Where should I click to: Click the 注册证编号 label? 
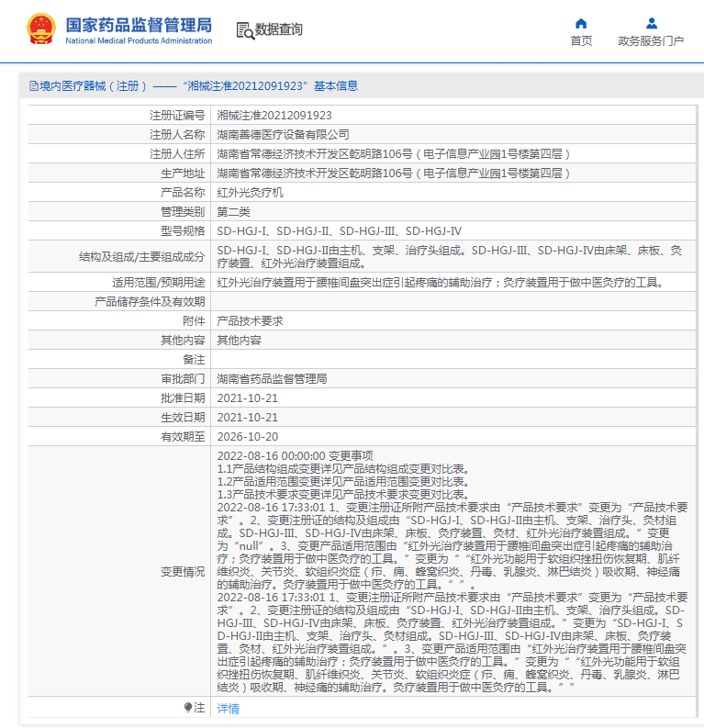click(x=177, y=115)
